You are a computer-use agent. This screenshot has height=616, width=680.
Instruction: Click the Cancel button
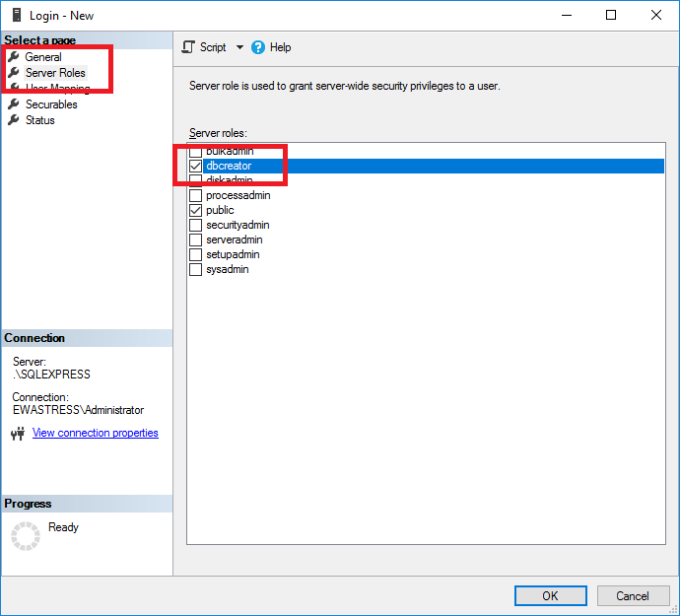pos(633,595)
